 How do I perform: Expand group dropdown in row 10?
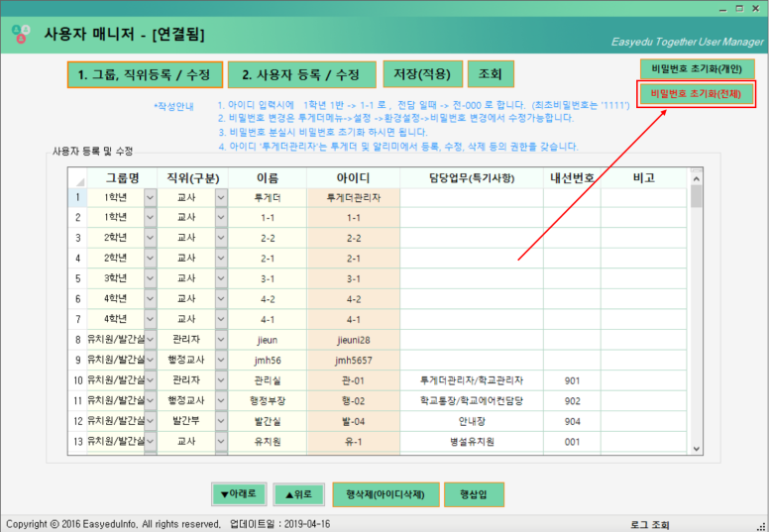[x=150, y=380]
